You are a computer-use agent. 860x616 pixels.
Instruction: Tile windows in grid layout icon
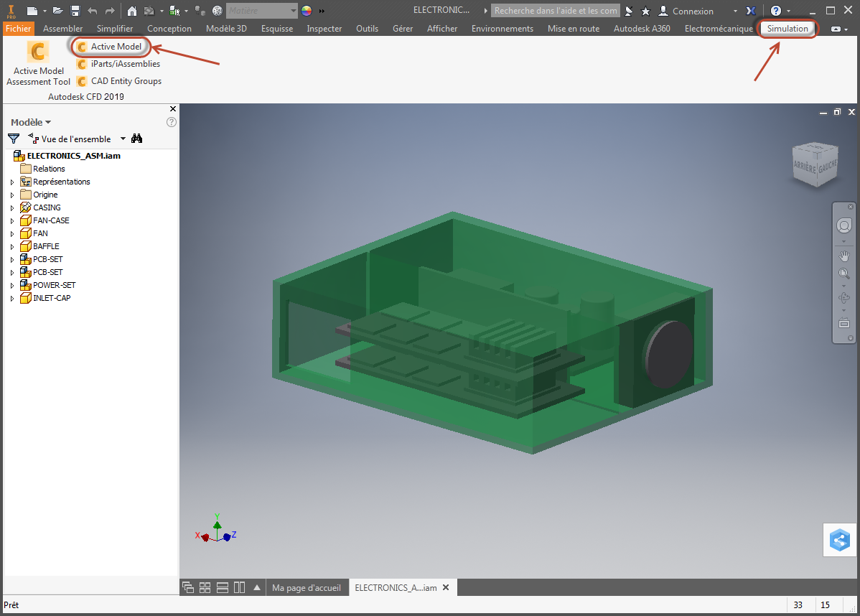205,587
